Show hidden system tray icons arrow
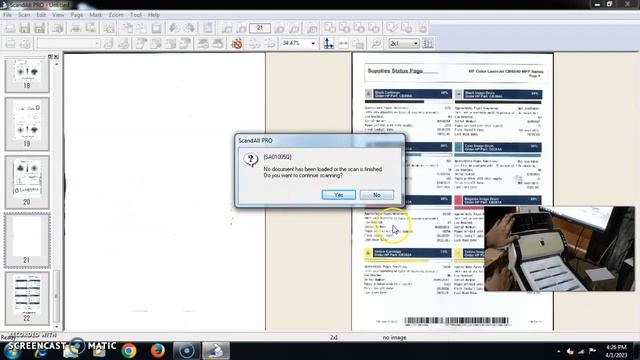The height and width of the screenshot is (360, 640). (558, 351)
